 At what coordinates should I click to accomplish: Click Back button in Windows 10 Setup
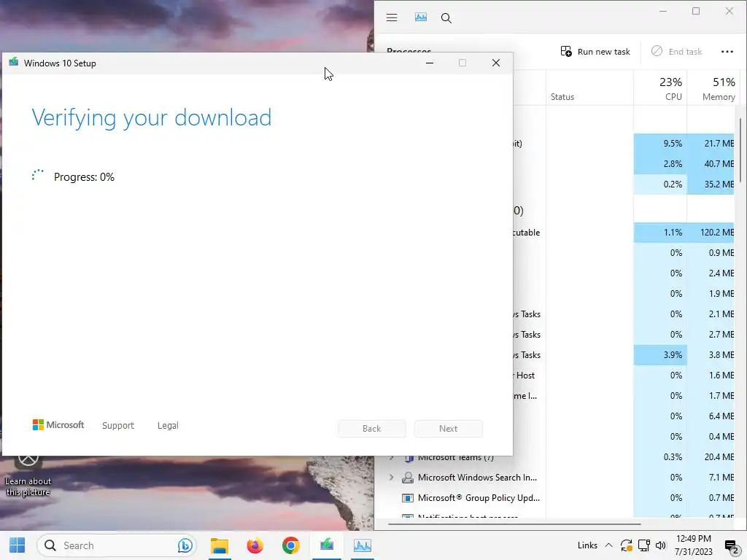pos(371,429)
